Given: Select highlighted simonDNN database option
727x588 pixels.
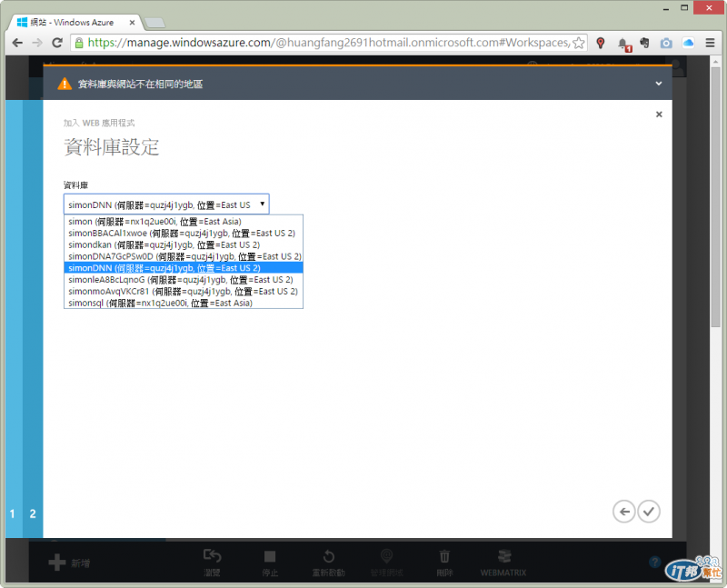Looking at the screenshot, I should coord(184,268).
